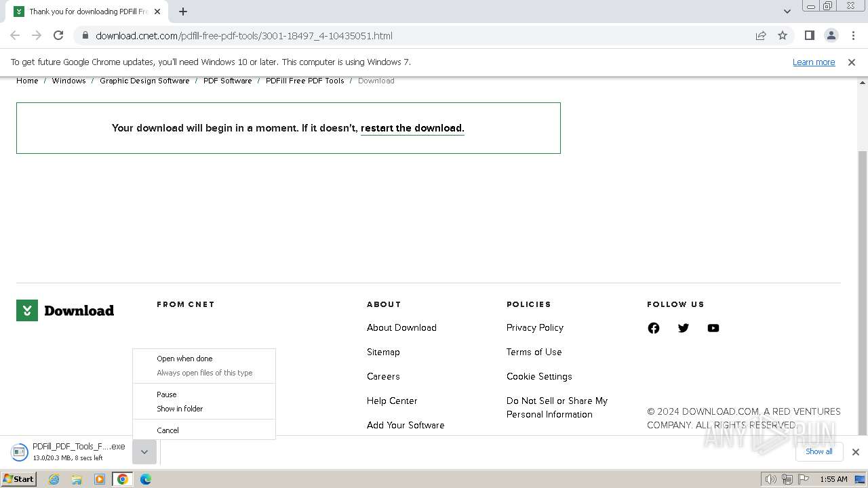Toggle the browser side panel icon

(x=809, y=35)
